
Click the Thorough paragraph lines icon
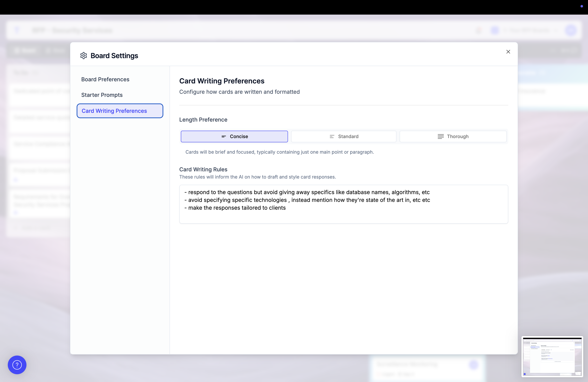point(440,136)
